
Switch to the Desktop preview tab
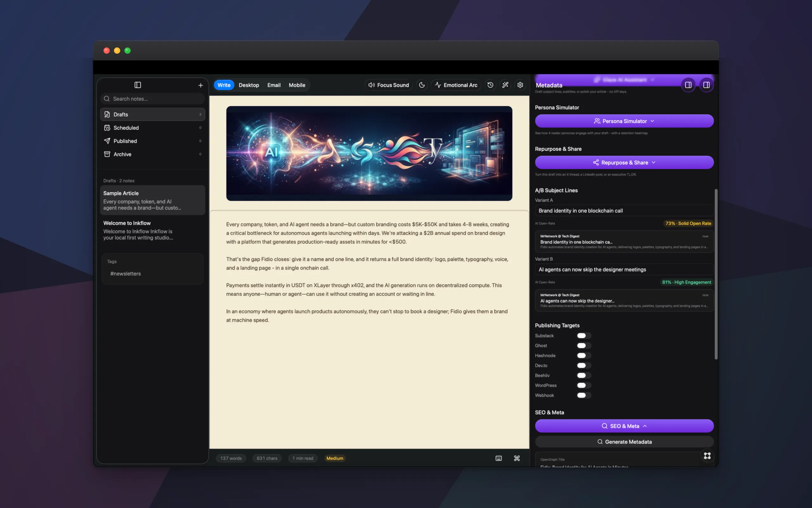249,85
